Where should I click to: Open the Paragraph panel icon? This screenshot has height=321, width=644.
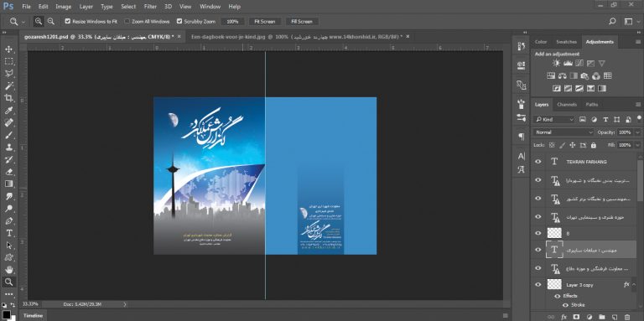[522, 137]
